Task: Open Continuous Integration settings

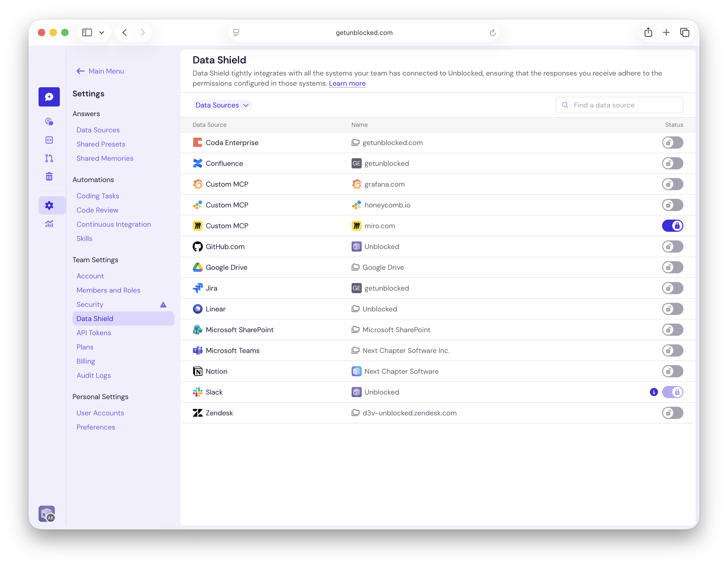Action: coord(114,224)
